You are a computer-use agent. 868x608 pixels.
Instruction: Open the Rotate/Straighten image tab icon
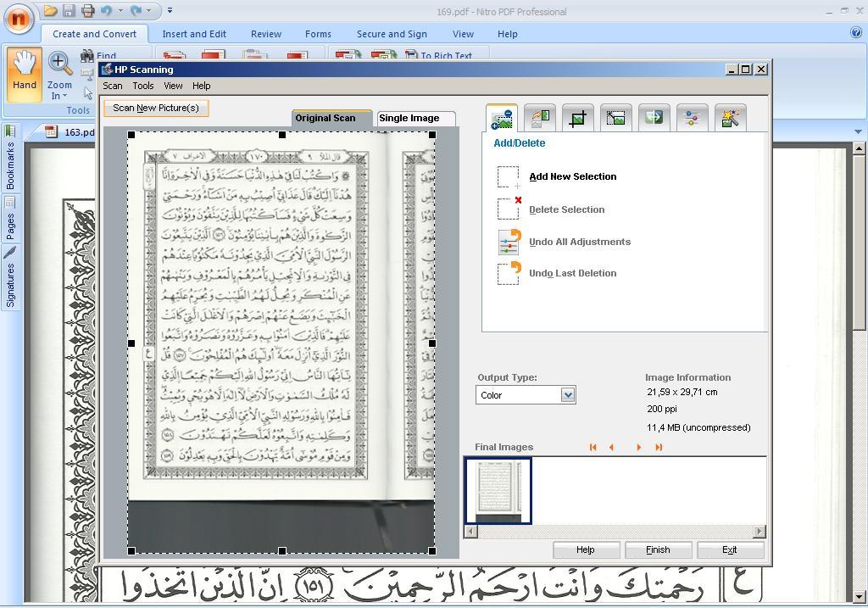tap(540, 118)
